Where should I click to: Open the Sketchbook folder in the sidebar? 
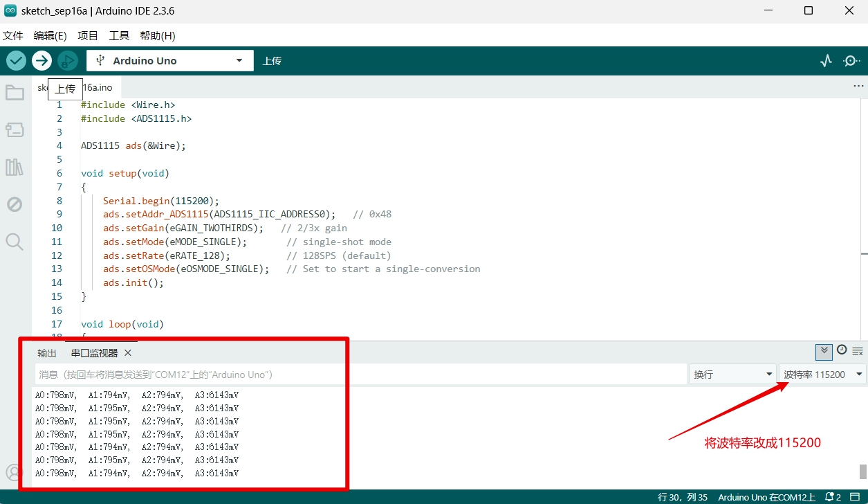[15, 93]
